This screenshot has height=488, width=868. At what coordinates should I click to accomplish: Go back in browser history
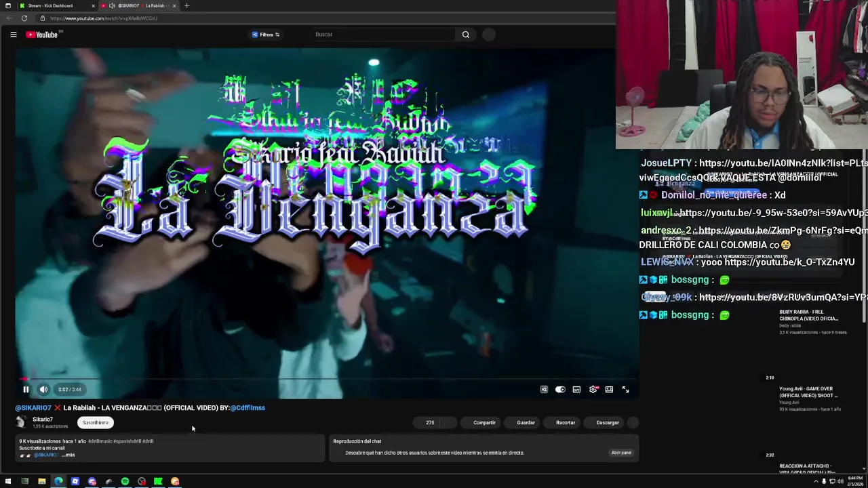point(9,18)
